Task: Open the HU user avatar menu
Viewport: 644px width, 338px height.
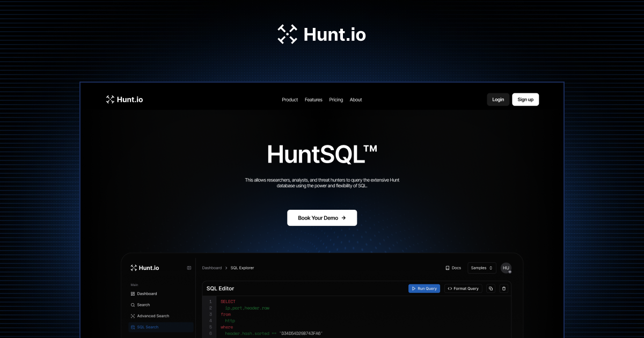Action: click(x=506, y=268)
